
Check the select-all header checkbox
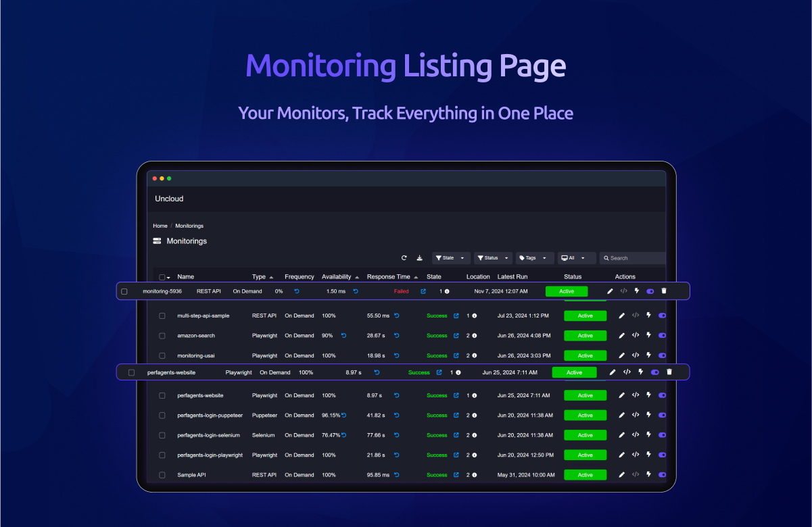162,277
